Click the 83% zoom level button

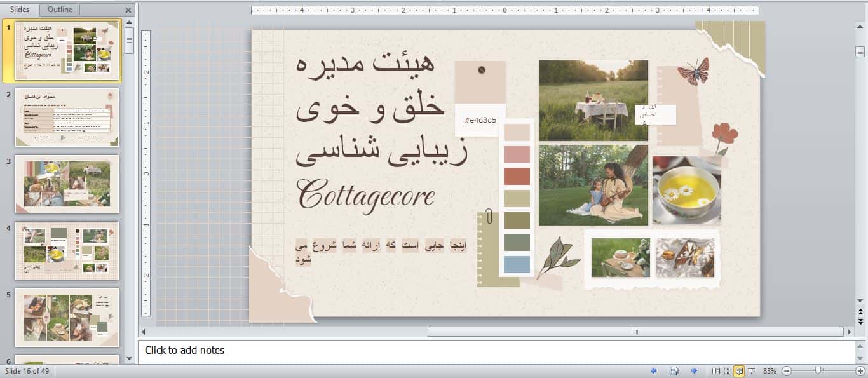point(770,371)
